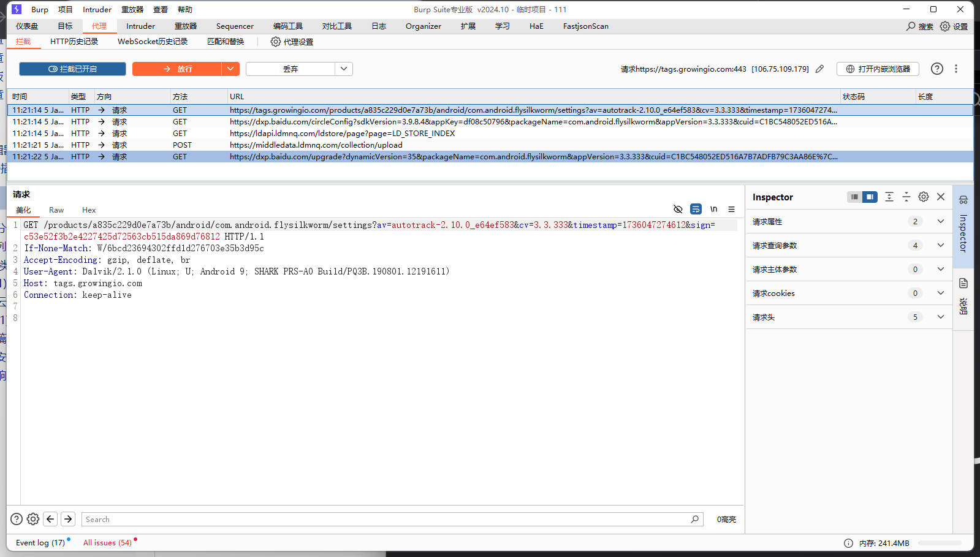Screen dimensions: 980x557
Task: Open the settings gear in top bar
Action: (x=945, y=26)
